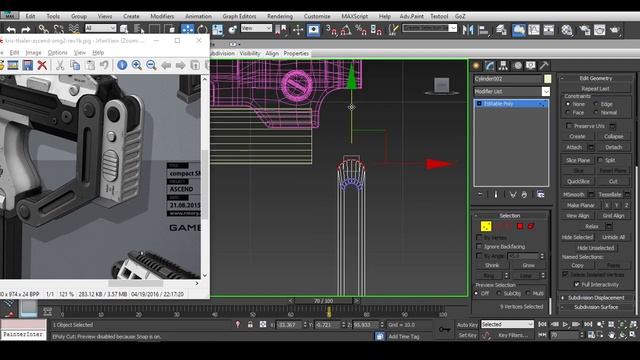Click the Repeat Last button
This screenshot has height=360, width=640.
595,88
